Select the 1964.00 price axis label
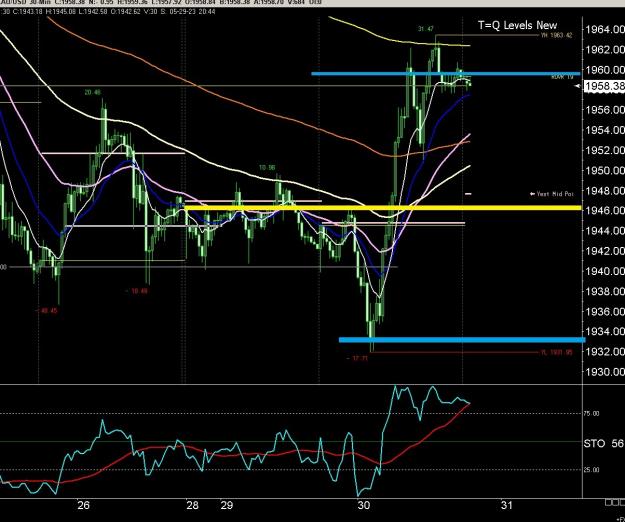 (604, 29)
